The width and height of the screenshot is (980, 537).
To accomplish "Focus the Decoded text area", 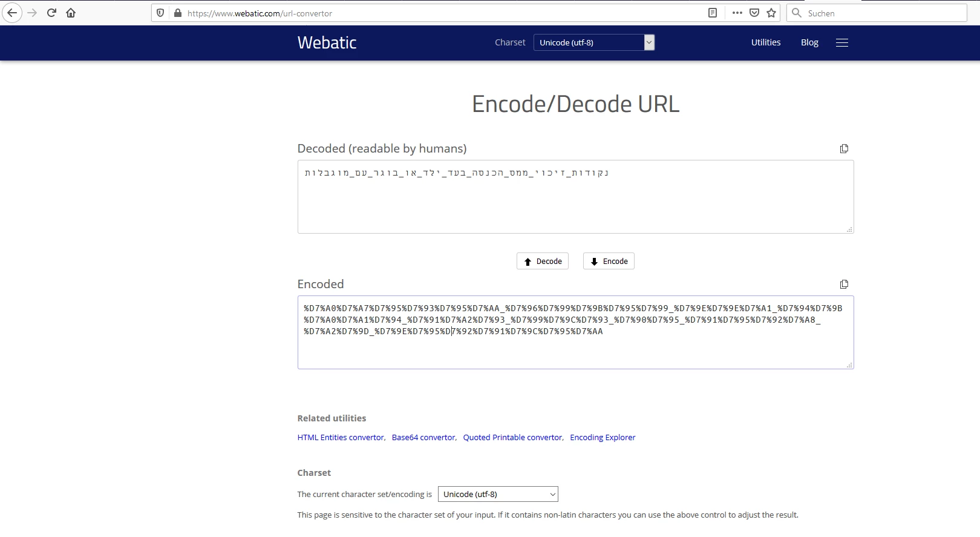I will coord(575,197).
